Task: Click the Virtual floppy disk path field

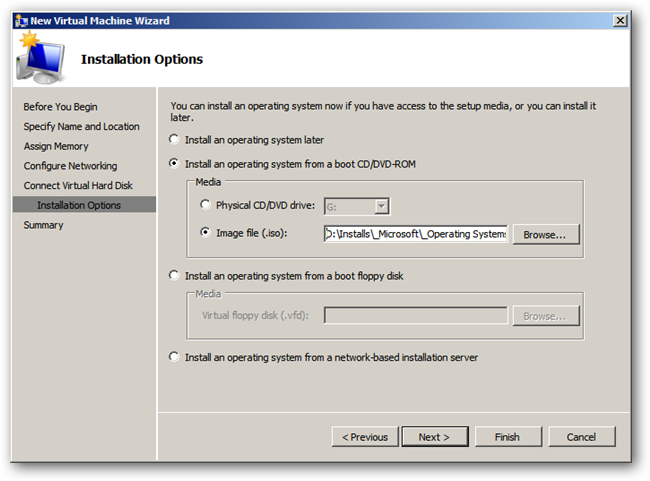Action: tap(416, 316)
